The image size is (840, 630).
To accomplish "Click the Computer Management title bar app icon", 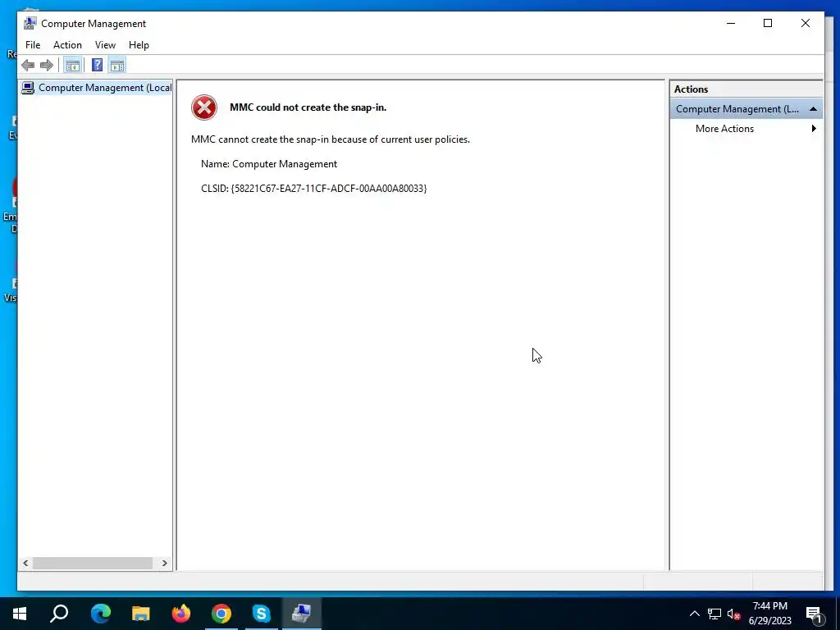I will click(30, 23).
